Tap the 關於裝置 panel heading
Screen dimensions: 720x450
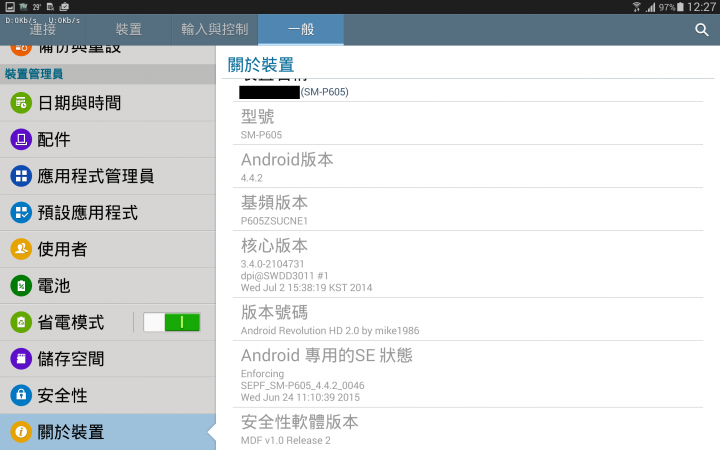click(261, 65)
